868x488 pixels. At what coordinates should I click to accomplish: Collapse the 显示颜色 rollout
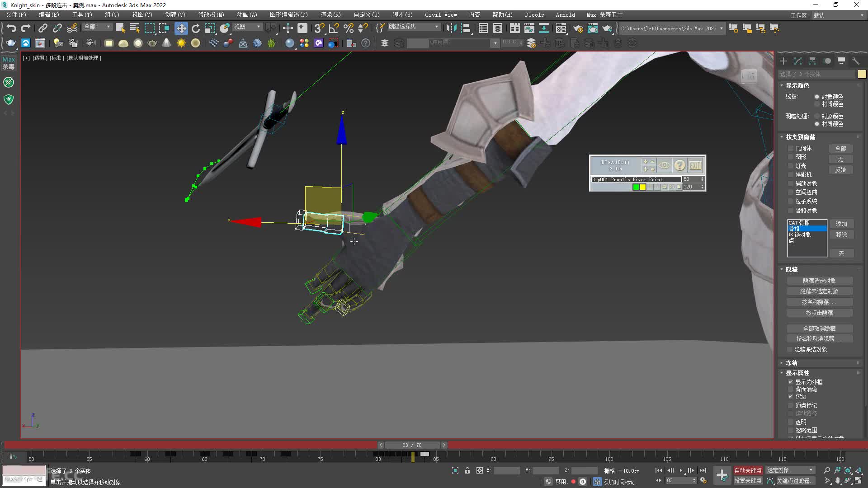[x=797, y=85]
